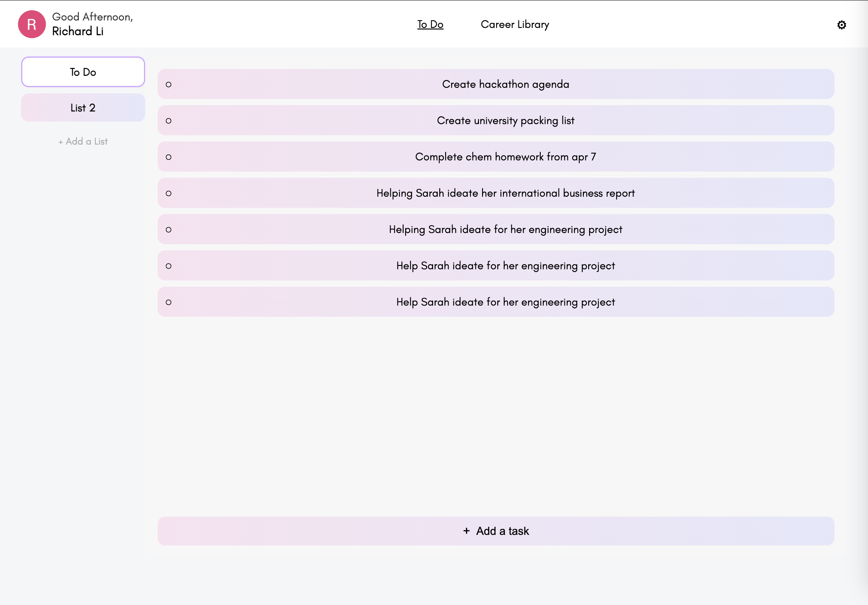This screenshot has width=868, height=605.
Task: Open the Career Library tab
Action: pyautogui.click(x=515, y=25)
